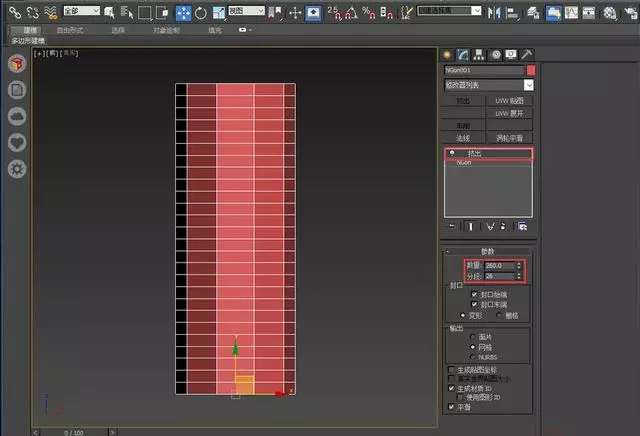Switch to the 自由形式 ribbon tab
The height and width of the screenshot is (436, 640).
pos(70,30)
